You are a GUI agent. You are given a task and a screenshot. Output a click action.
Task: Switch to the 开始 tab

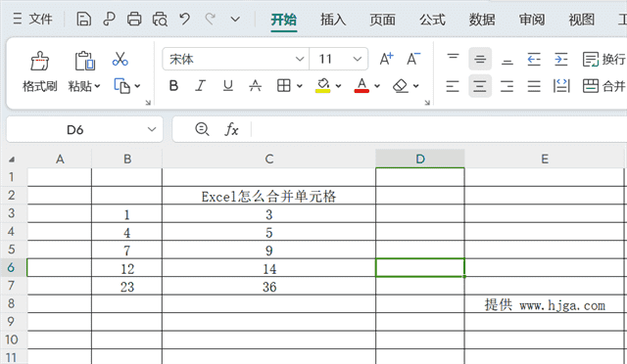(283, 20)
